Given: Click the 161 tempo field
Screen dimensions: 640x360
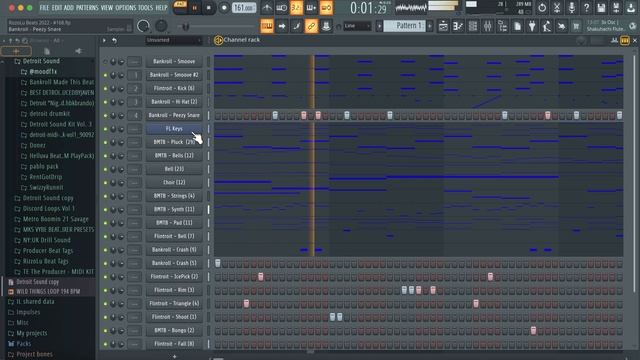Looking at the screenshot, I should click(244, 8).
